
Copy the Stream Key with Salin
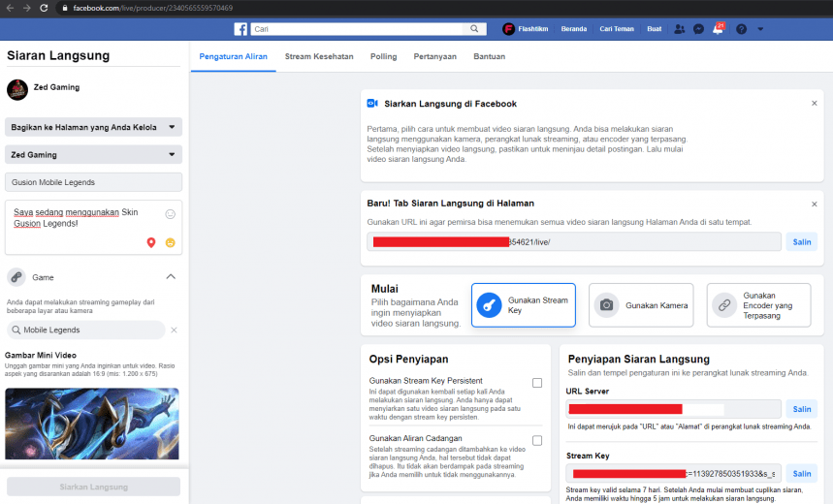click(x=802, y=474)
